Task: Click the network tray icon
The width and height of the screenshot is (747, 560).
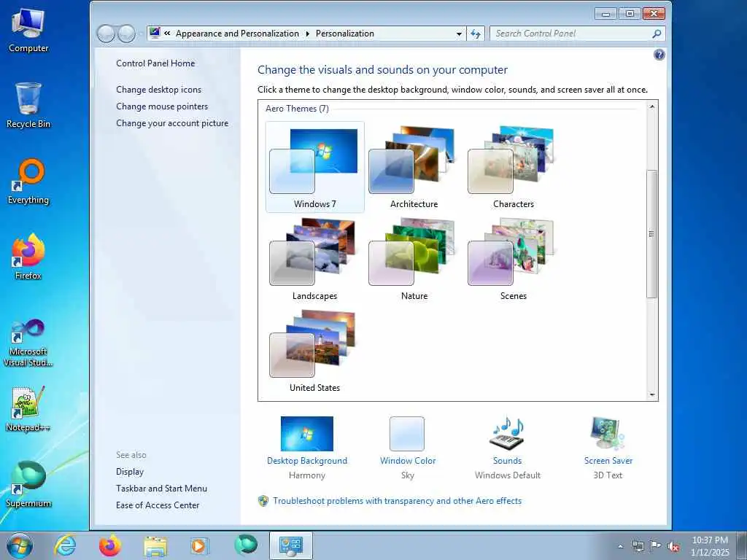Action: (638, 546)
